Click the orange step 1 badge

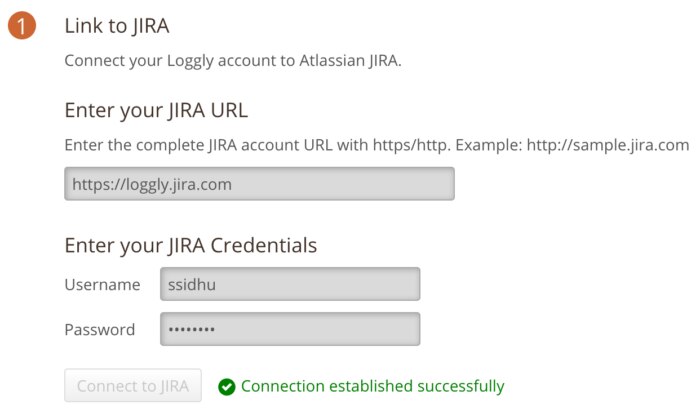coord(21,27)
